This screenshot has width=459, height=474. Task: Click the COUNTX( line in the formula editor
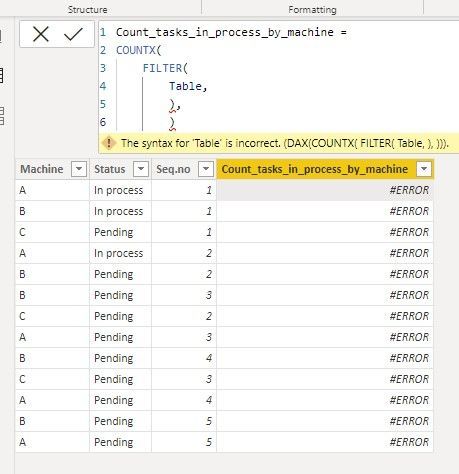(138, 50)
